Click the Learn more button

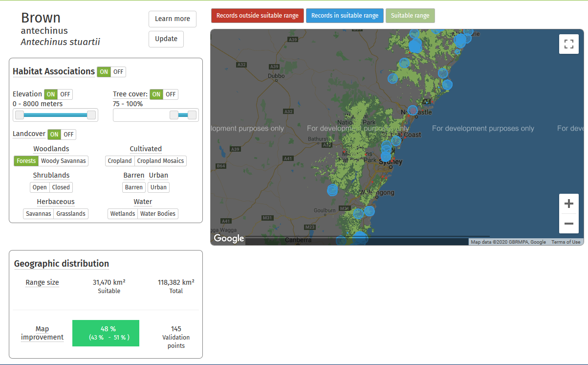point(172,19)
